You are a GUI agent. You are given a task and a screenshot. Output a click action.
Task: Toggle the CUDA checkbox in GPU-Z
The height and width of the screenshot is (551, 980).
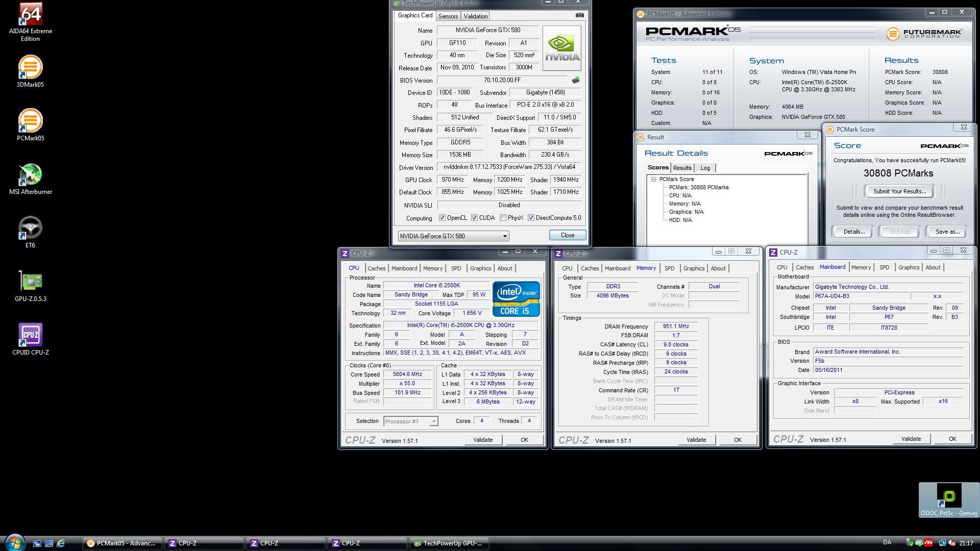[474, 218]
